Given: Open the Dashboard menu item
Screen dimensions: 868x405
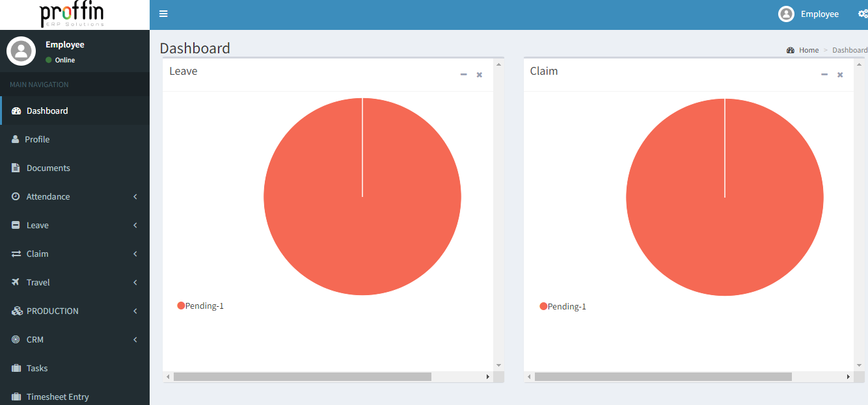Looking at the screenshot, I should [75, 111].
